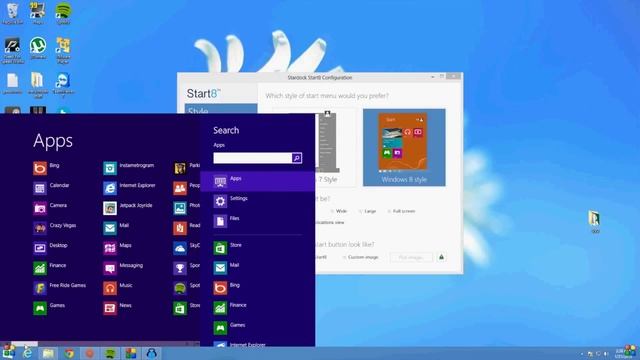Open the News app
This screenshot has width=640, height=360.
coord(118,308)
